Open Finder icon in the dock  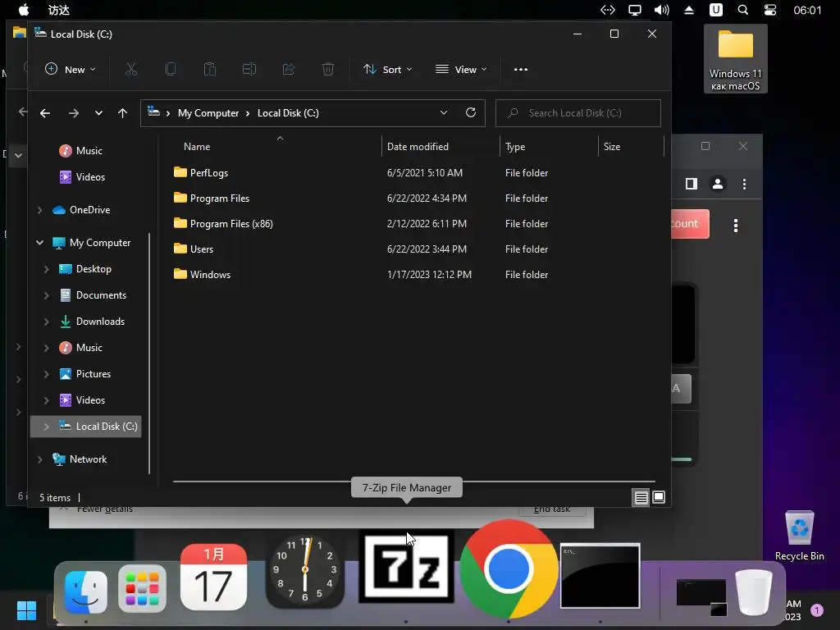pyautogui.click(x=85, y=591)
